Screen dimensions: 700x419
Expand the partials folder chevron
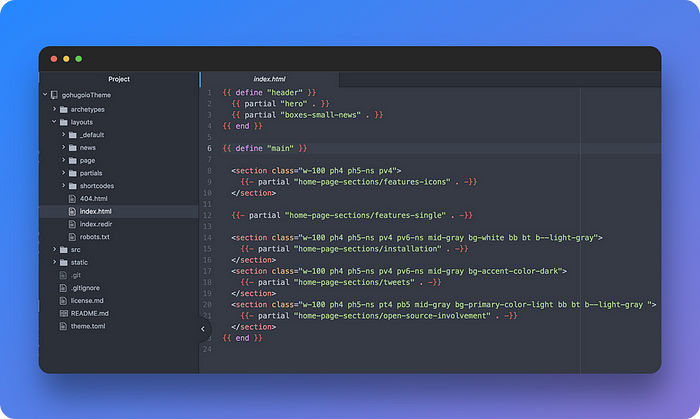tap(63, 172)
